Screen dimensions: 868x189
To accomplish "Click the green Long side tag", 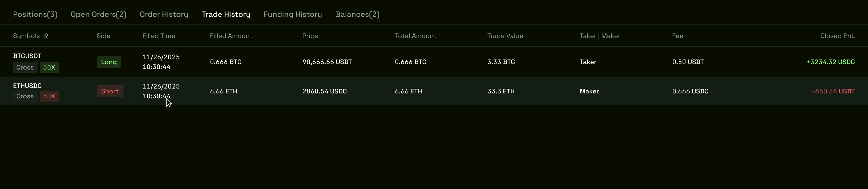I will coord(109,62).
